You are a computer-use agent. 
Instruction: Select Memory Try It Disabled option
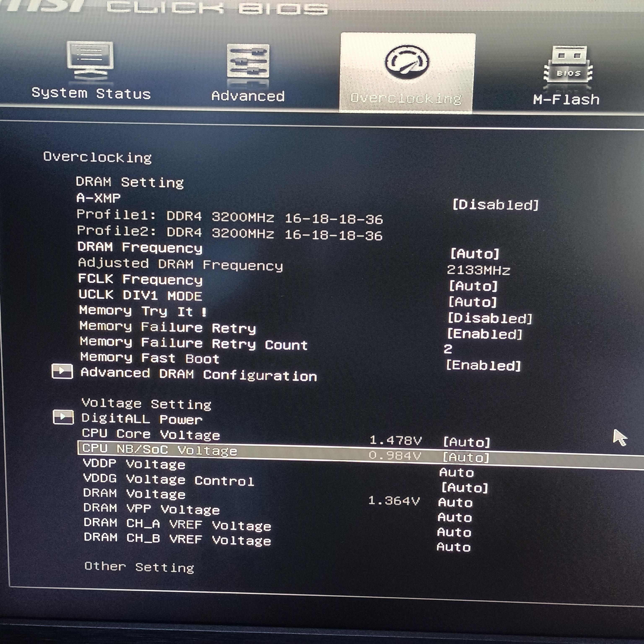[x=489, y=318]
